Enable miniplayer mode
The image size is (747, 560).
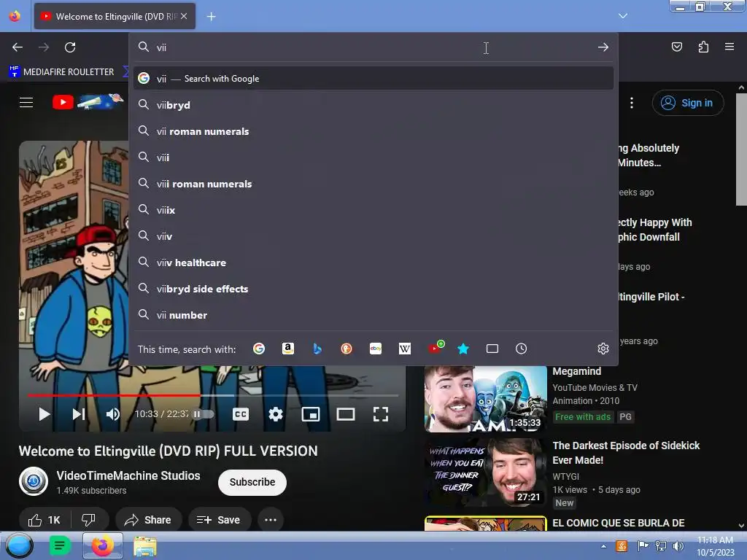tap(311, 414)
